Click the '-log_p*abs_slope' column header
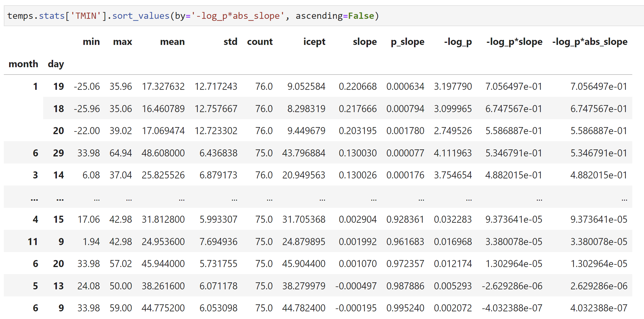 click(x=590, y=42)
